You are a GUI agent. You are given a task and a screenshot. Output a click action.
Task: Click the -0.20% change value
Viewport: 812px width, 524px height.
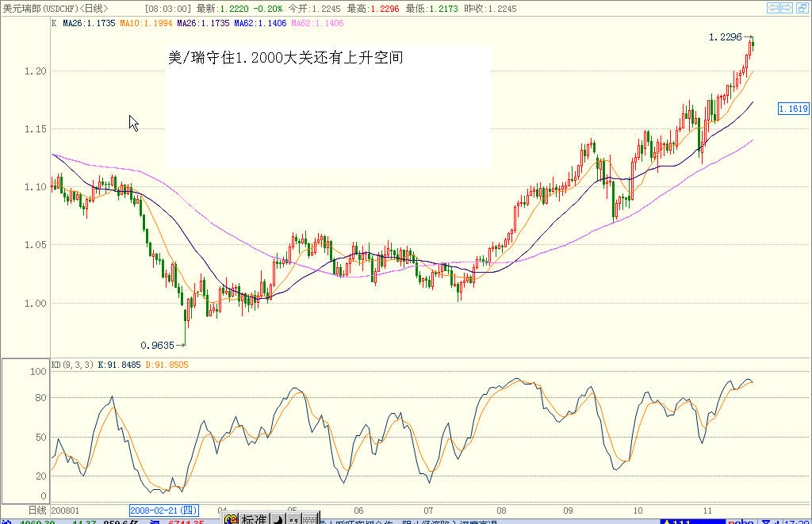pos(268,8)
